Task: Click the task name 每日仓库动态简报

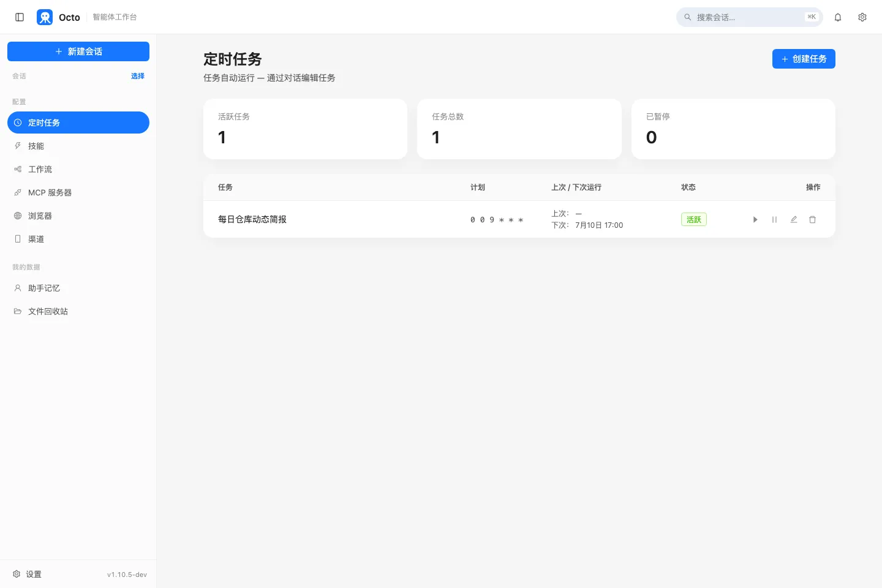Action: tap(252, 219)
